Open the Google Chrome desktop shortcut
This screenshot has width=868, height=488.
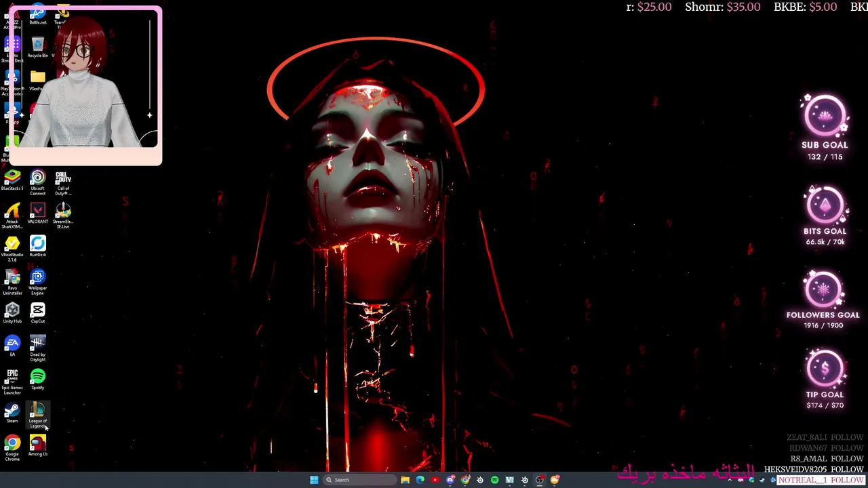pyautogui.click(x=12, y=449)
